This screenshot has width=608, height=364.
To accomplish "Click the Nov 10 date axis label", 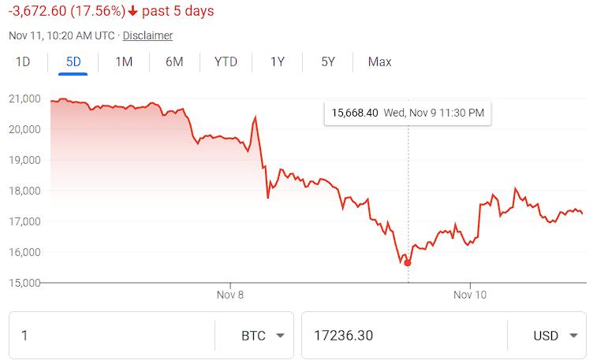I will pos(470,295).
